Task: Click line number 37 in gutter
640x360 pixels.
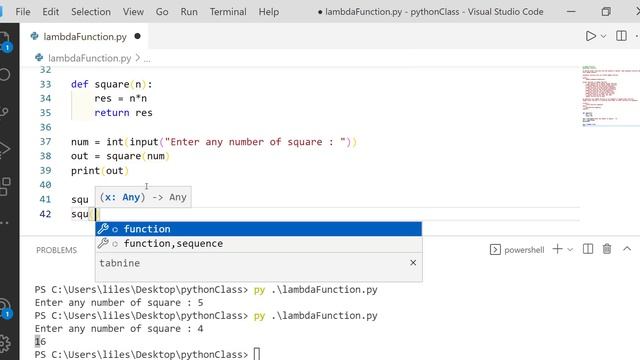Action: pyautogui.click(x=45, y=142)
